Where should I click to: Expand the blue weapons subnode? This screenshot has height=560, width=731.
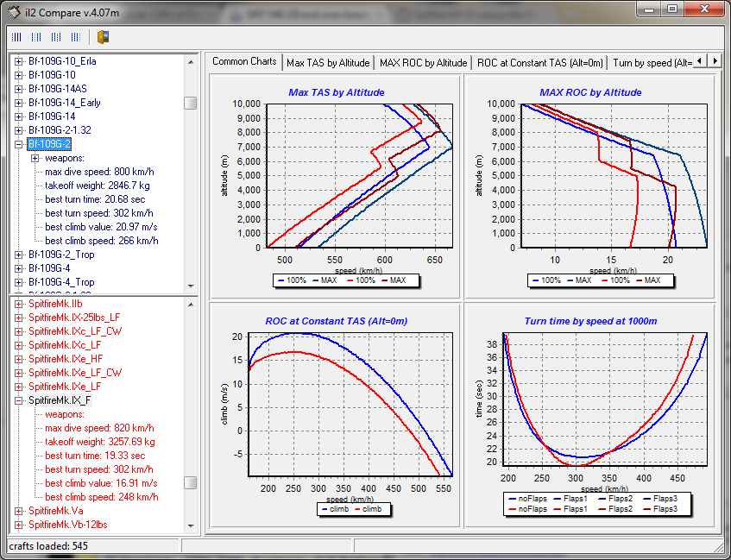(x=35, y=158)
